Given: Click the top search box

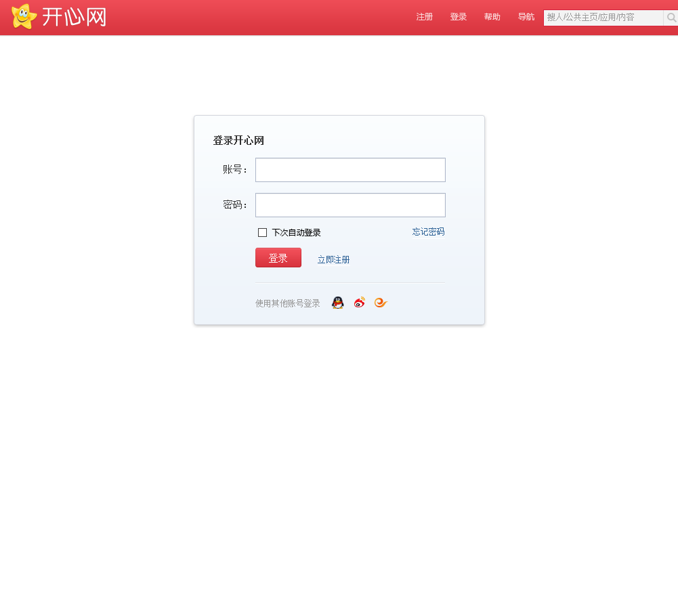Looking at the screenshot, I should [x=603, y=18].
